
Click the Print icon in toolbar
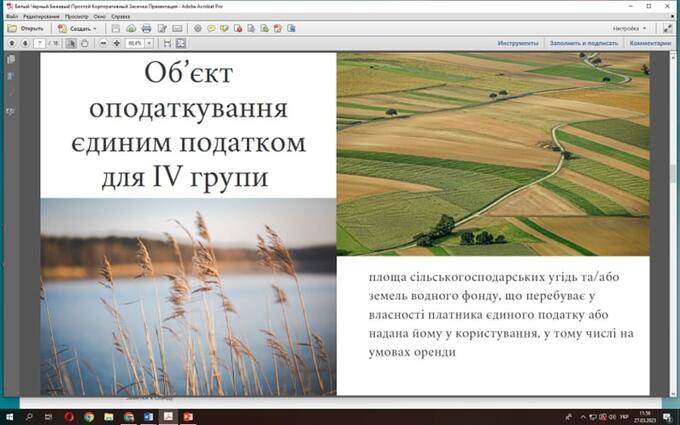146,28
